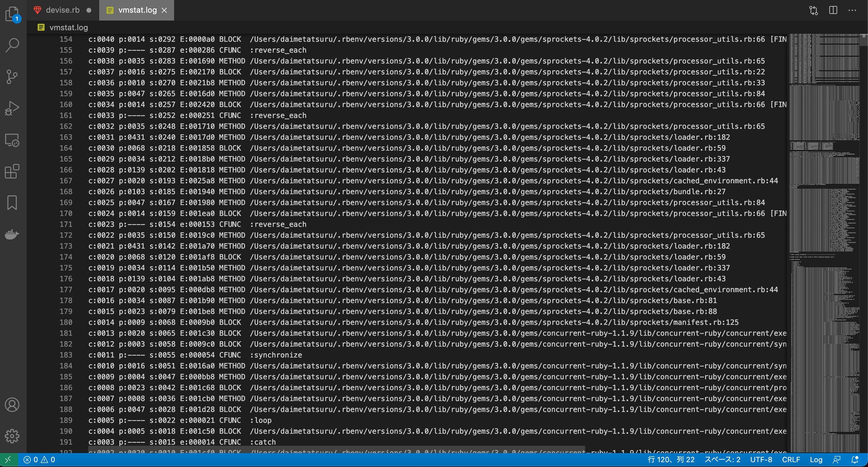This screenshot has height=467, width=868.
Task: Open the Accounts menu icon
Action: pyautogui.click(x=12, y=405)
